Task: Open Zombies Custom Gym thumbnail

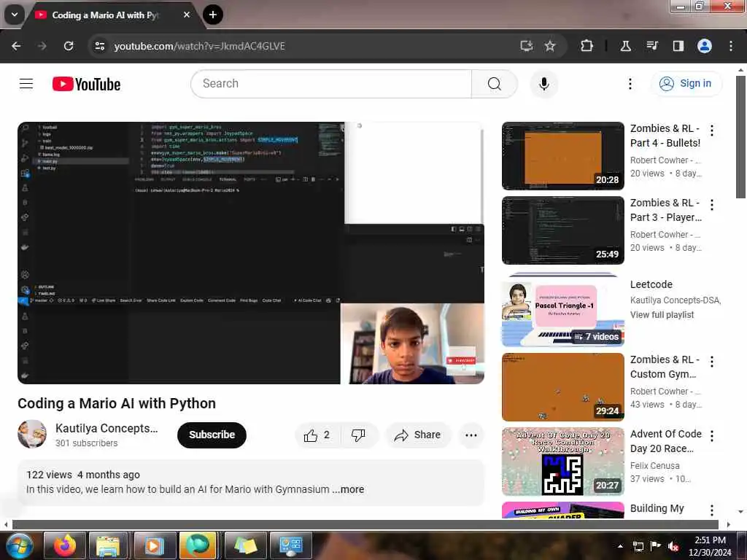Action: click(563, 386)
